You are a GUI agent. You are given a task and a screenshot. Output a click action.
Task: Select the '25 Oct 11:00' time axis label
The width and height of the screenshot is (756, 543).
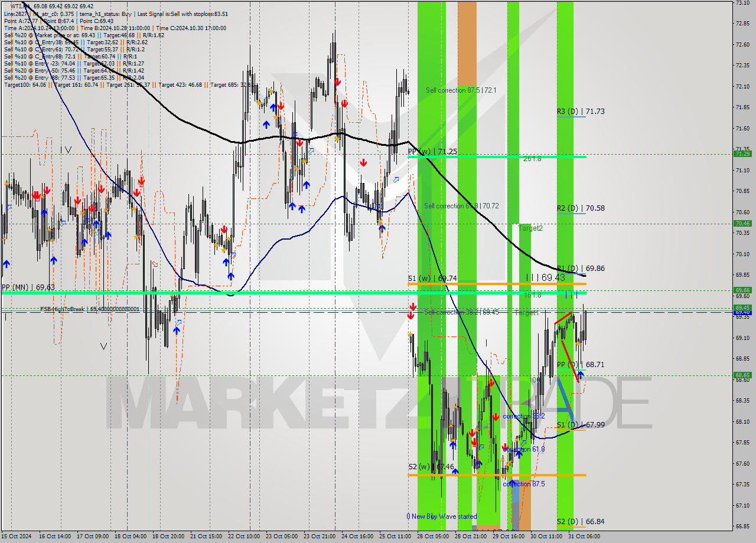coord(396,537)
